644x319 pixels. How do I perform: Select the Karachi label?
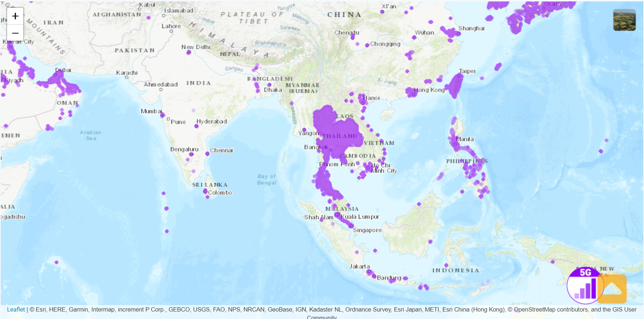(127, 73)
